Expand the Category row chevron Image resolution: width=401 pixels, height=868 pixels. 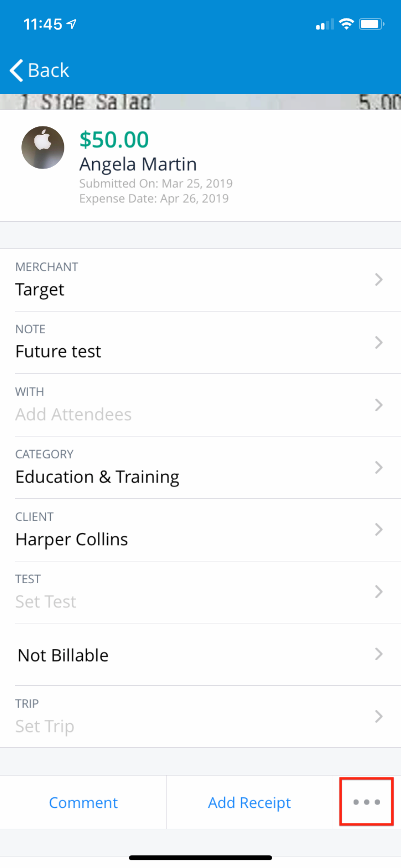coord(379,467)
